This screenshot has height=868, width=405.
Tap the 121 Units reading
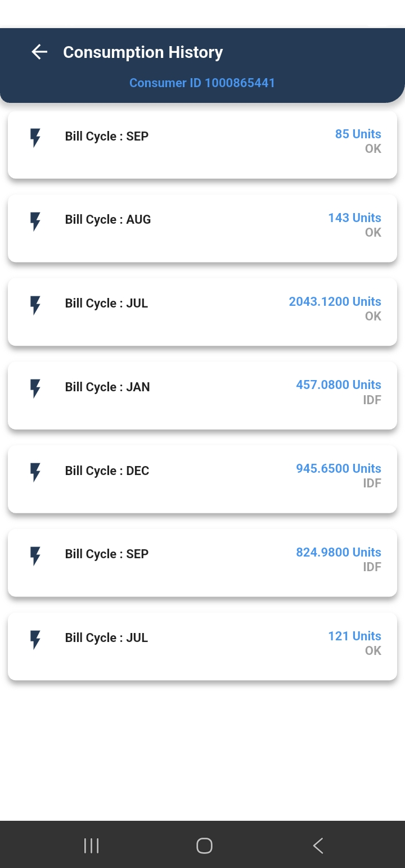point(354,636)
